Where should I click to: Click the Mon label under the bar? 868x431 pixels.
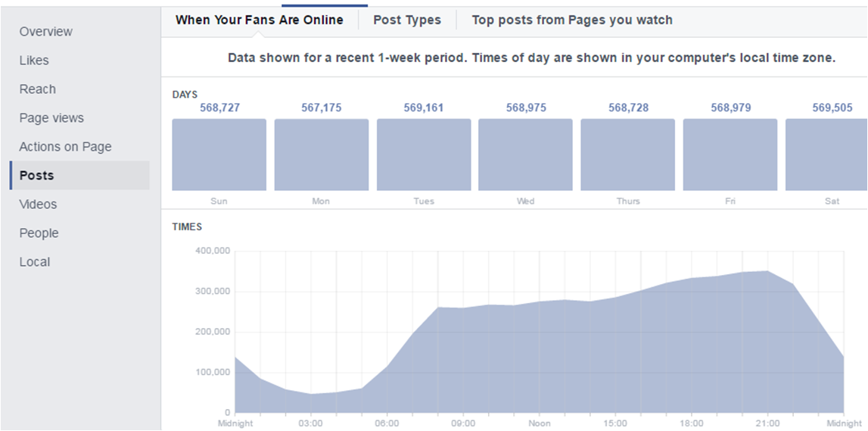(321, 201)
